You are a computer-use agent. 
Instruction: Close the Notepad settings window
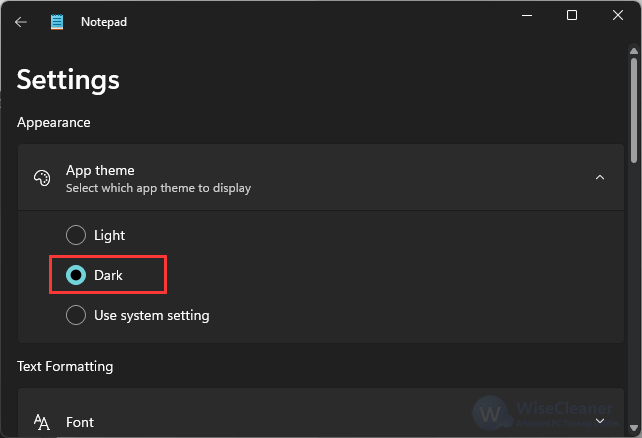click(x=617, y=15)
